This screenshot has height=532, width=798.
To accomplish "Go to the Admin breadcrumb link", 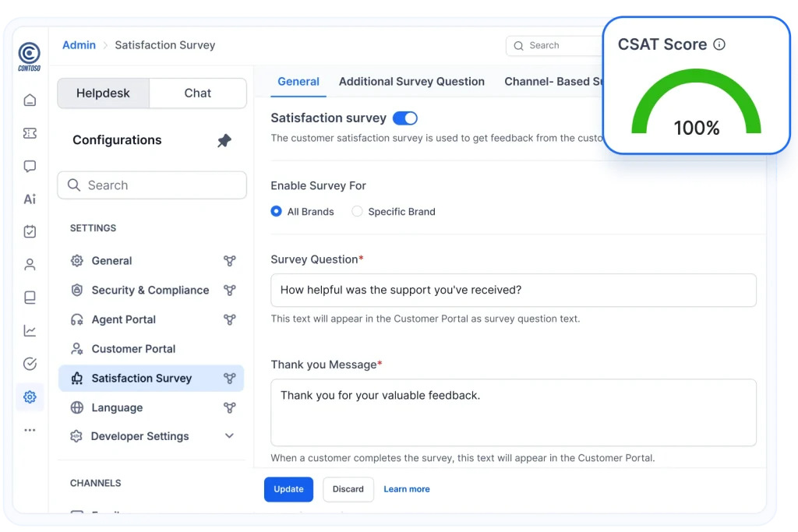I will click(79, 45).
